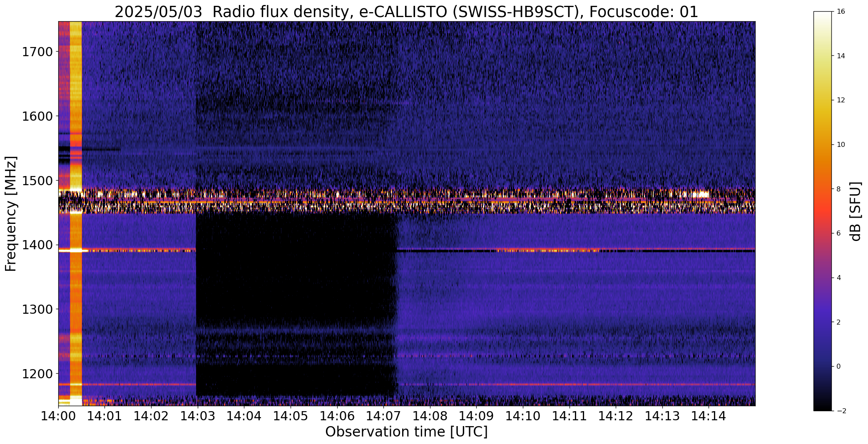Click the 14:11 time tick label
The image size is (868, 444).
570,416
